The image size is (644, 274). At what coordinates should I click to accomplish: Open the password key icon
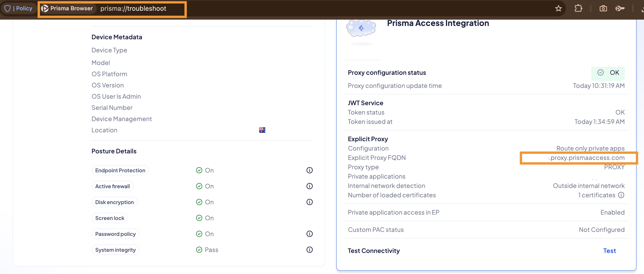click(x=620, y=8)
